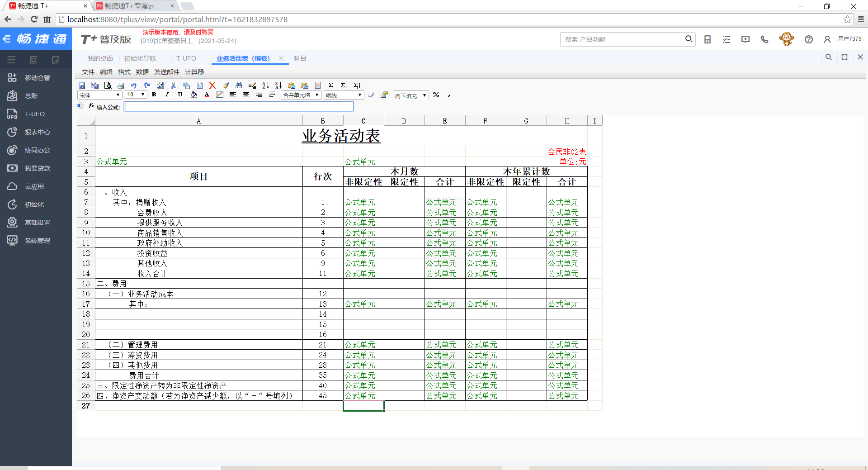Click the percent format button
Image resolution: width=868 pixels, height=470 pixels.
tap(436, 95)
